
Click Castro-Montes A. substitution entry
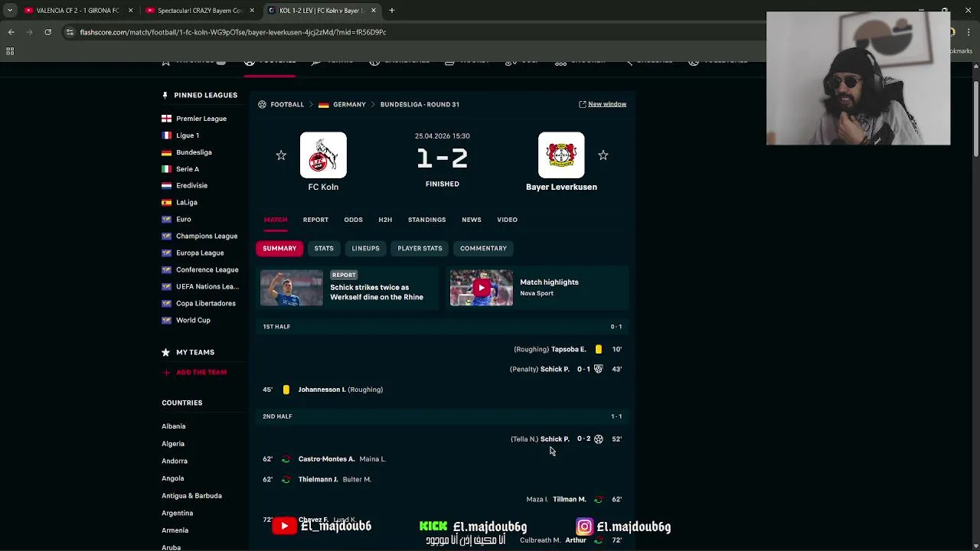pyautogui.click(x=325, y=459)
